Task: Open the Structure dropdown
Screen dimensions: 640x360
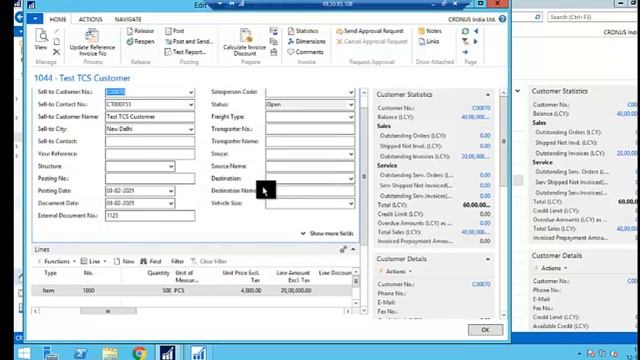Action: coord(171,166)
